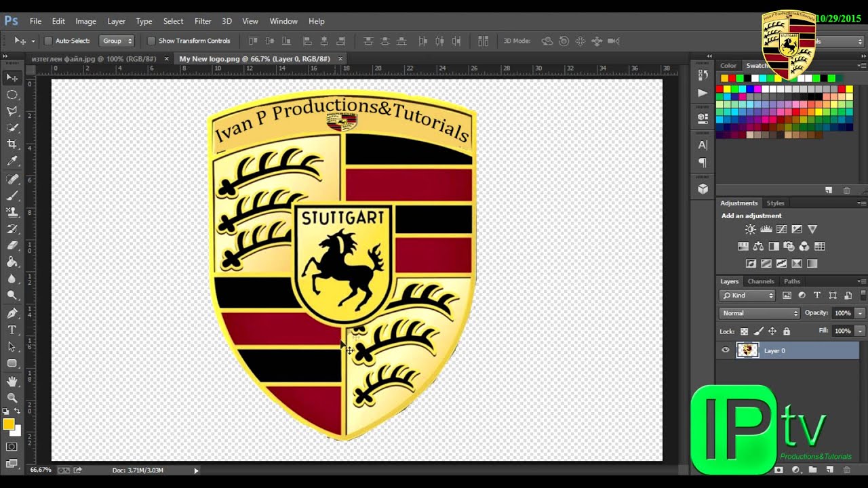
Task: Toggle filter for type layers
Action: click(x=817, y=296)
